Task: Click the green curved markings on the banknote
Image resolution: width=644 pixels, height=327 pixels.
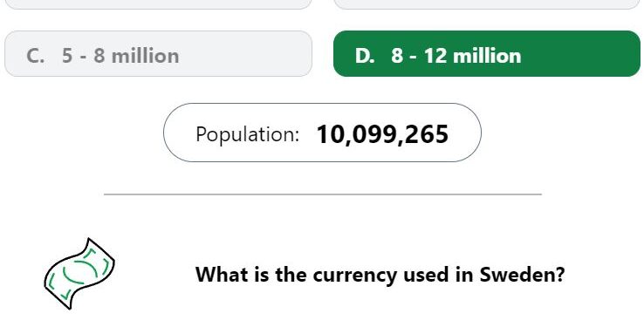Action: (80, 271)
